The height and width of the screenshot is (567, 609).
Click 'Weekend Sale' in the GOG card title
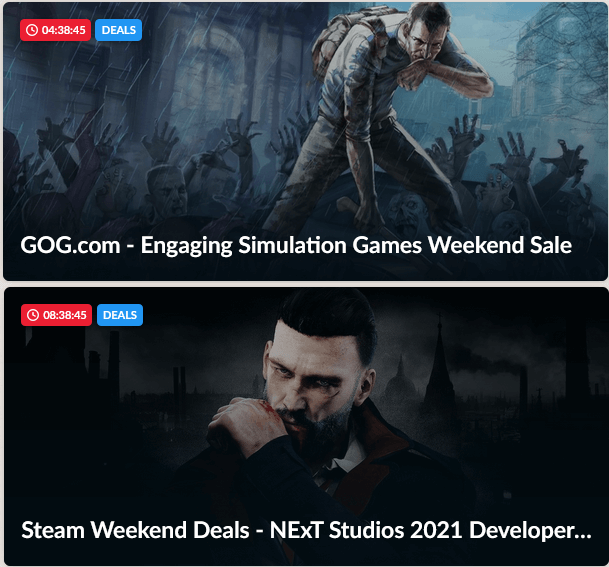[x=500, y=245]
